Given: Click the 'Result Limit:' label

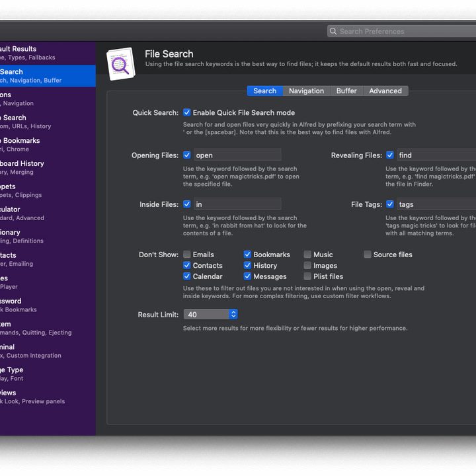Looking at the screenshot, I should coord(158,315).
